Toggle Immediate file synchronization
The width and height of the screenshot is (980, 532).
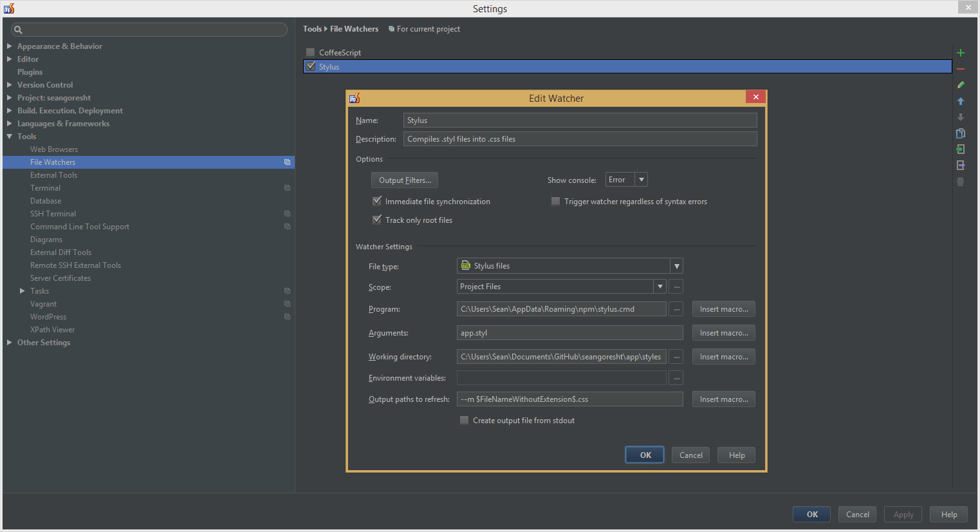(x=377, y=201)
